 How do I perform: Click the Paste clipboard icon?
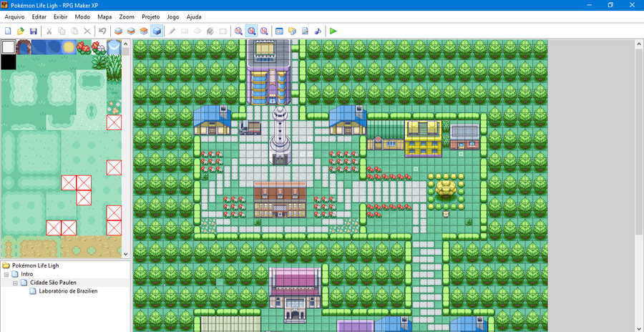74,31
